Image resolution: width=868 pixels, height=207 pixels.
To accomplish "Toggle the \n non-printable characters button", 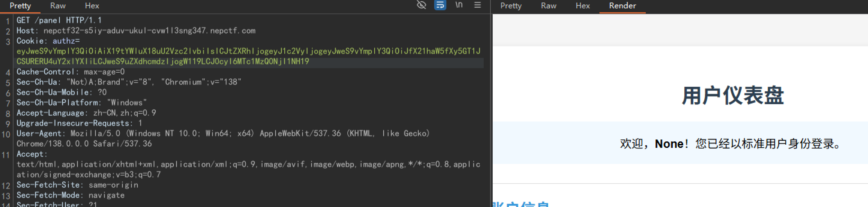I will (x=459, y=5).
